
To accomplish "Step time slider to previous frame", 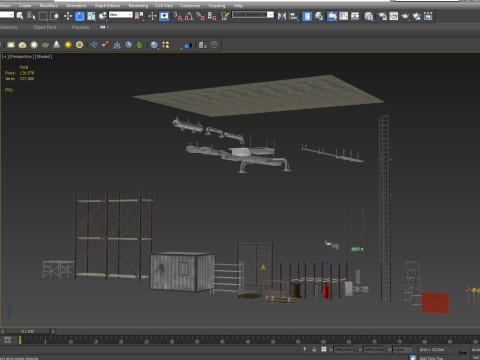I will [3, 331].
